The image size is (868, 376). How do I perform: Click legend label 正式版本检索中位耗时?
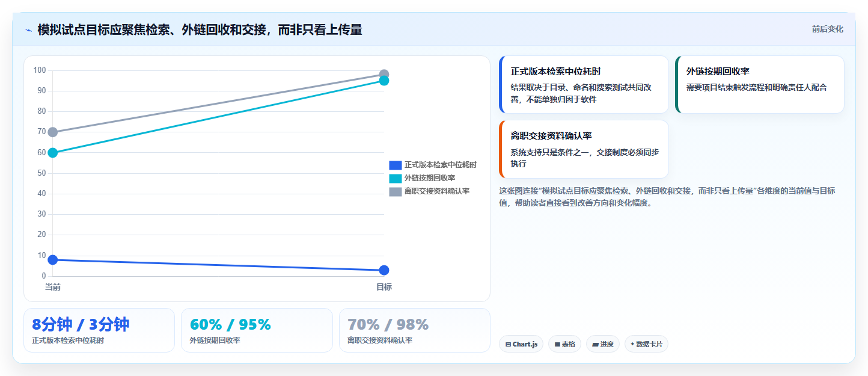pyautogui.click(x=441, y=165)
